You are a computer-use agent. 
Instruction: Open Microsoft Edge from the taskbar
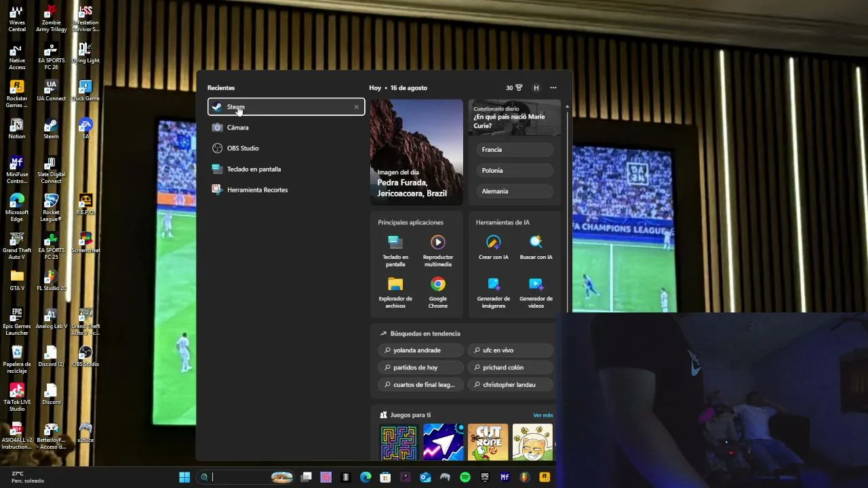[366, 477]
